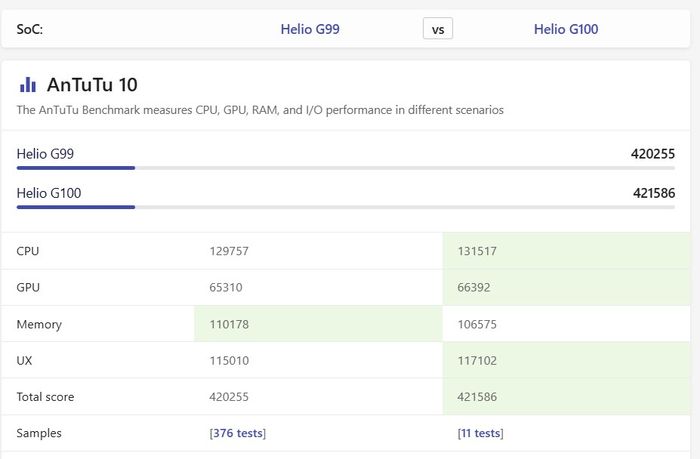Click Total score value 421586 in table

pos(477,397)
